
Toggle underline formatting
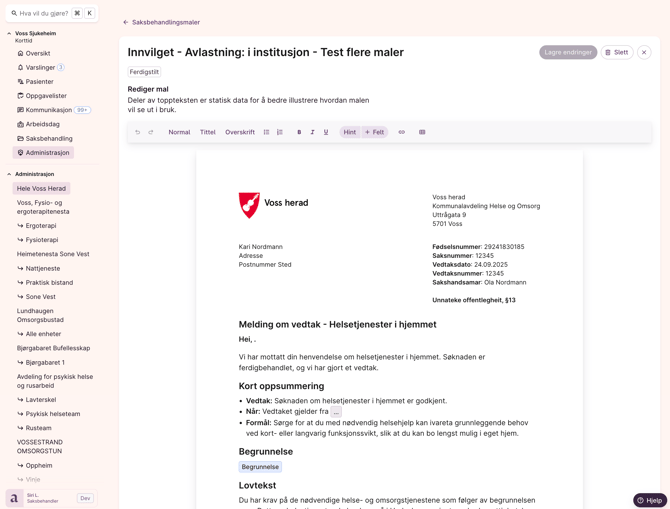click(x=326, y=132)
